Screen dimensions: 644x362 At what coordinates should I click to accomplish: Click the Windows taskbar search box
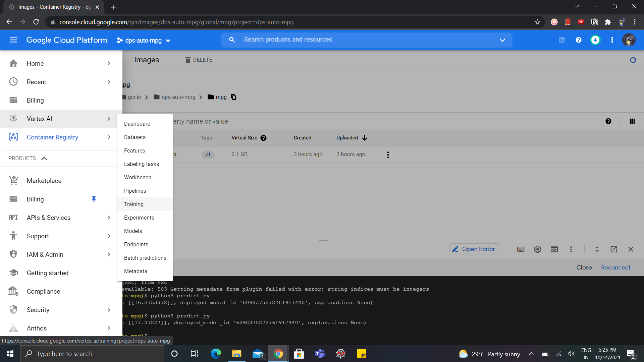coord(92,354)
